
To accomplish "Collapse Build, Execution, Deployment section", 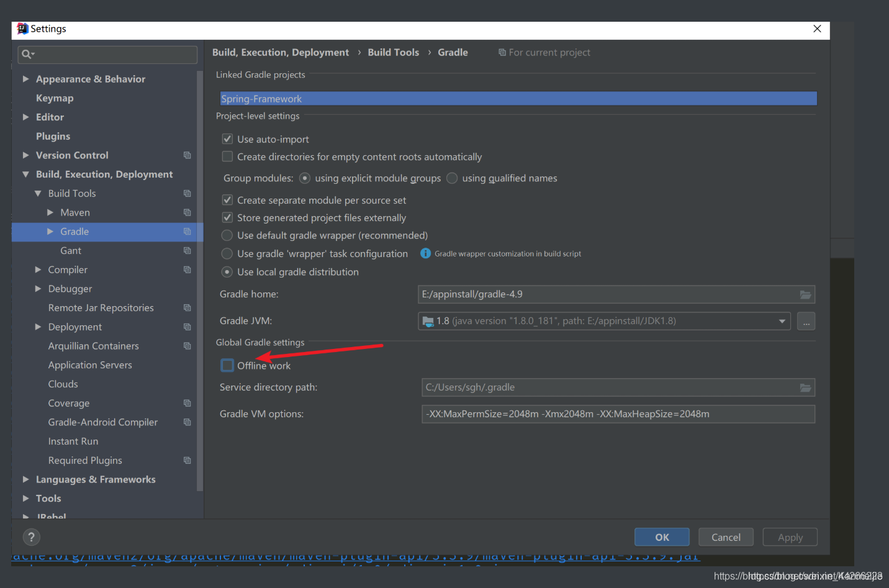I will click(x=26, y=174).
